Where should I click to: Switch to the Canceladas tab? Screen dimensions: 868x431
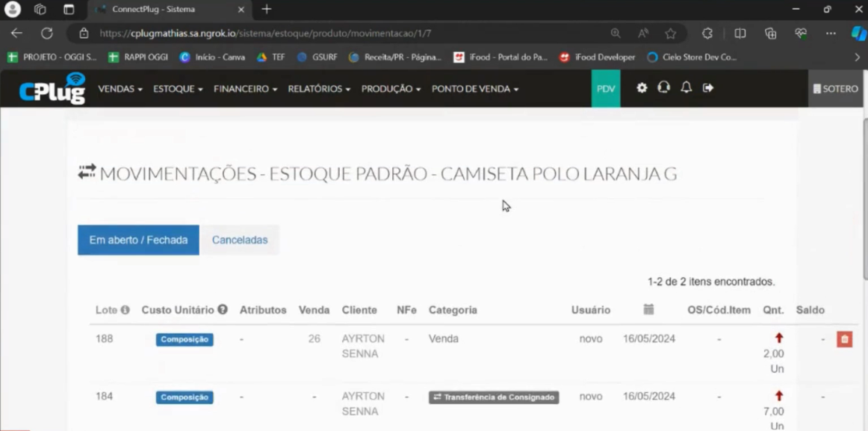click(240, 241)
